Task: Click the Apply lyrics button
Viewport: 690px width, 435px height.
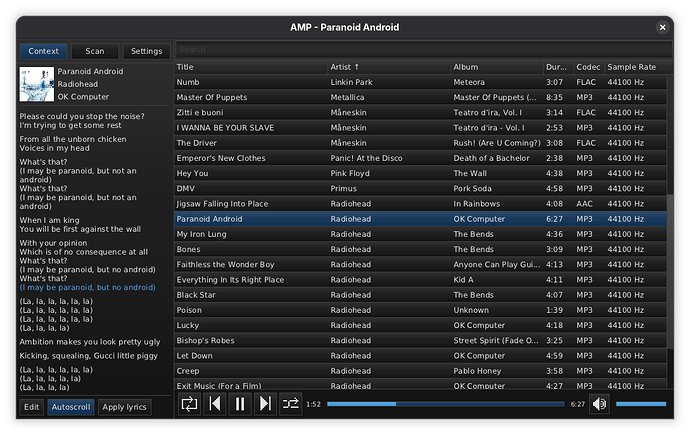Action: click(x=125, y=407)
